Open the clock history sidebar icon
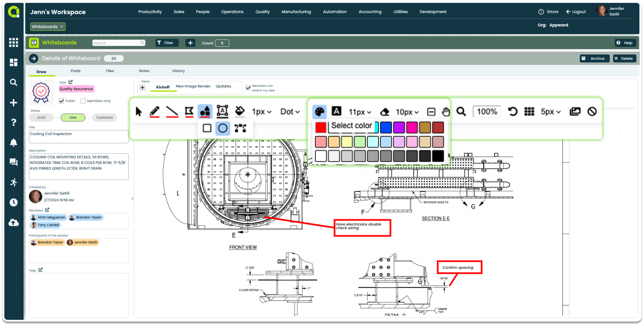 click(13, 203)
